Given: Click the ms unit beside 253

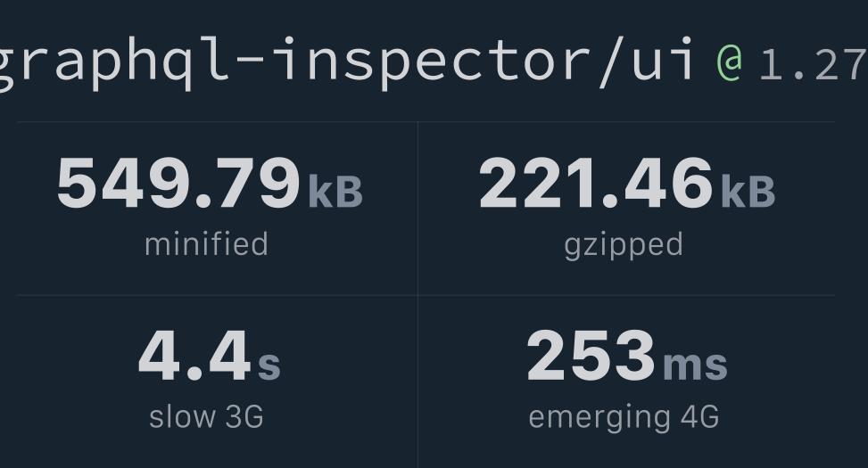Looking at the screenshot, I should coord(695,365).
